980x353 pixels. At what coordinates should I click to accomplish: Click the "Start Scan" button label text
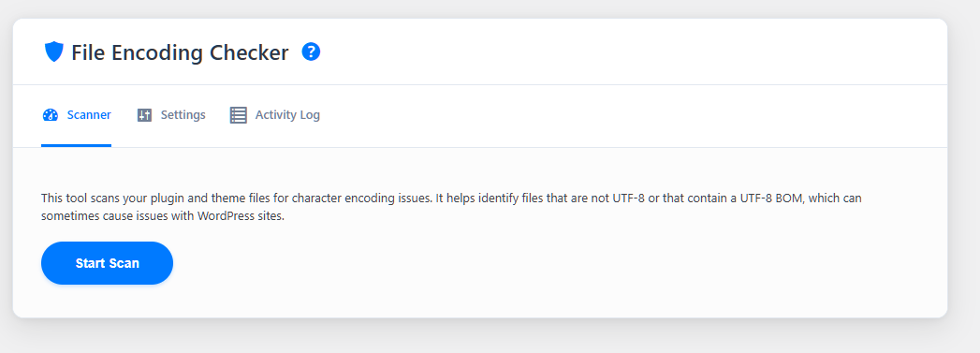(x=108, y=263)
